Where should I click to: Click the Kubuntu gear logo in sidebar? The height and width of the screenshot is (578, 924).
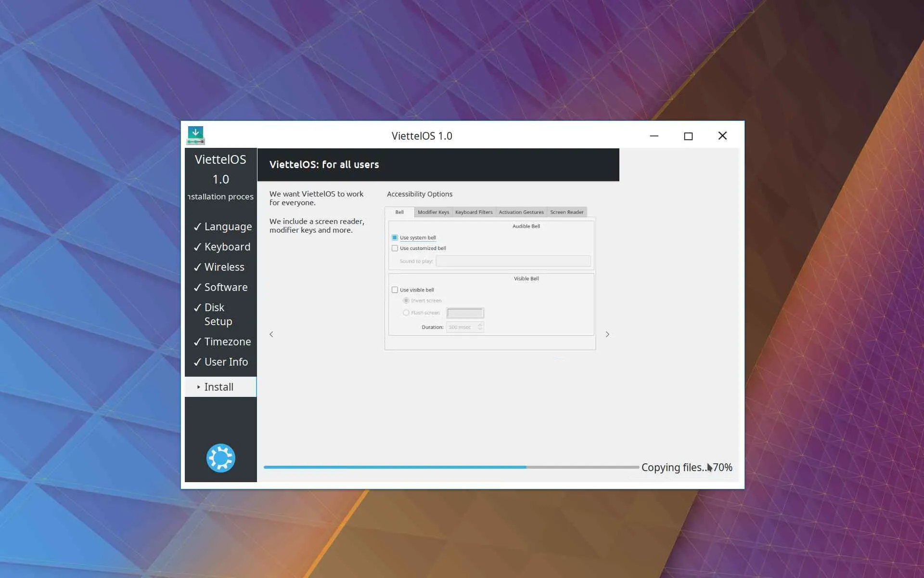pyautogui.click(x=220, y=458)
